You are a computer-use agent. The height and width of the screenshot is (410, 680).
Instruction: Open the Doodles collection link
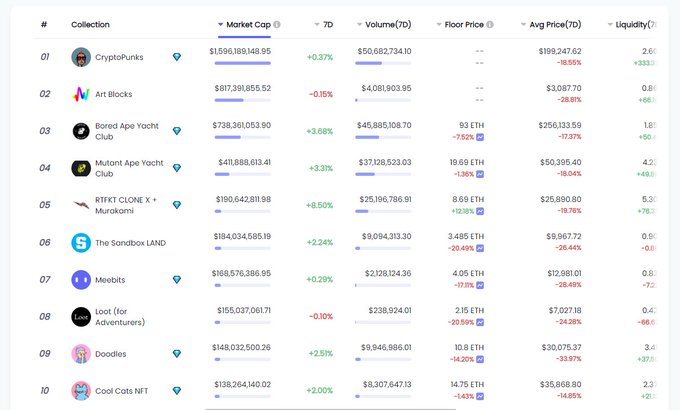point(111,354)
